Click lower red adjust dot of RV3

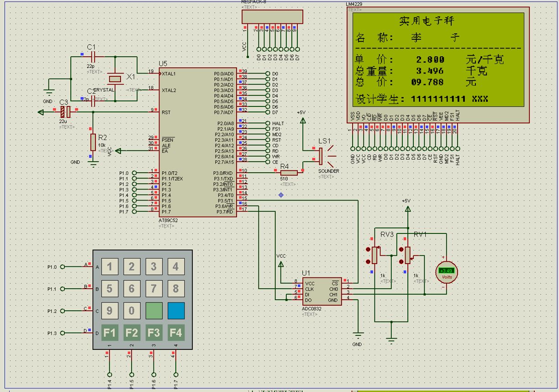pyautogui.click(x=368, y=261)
